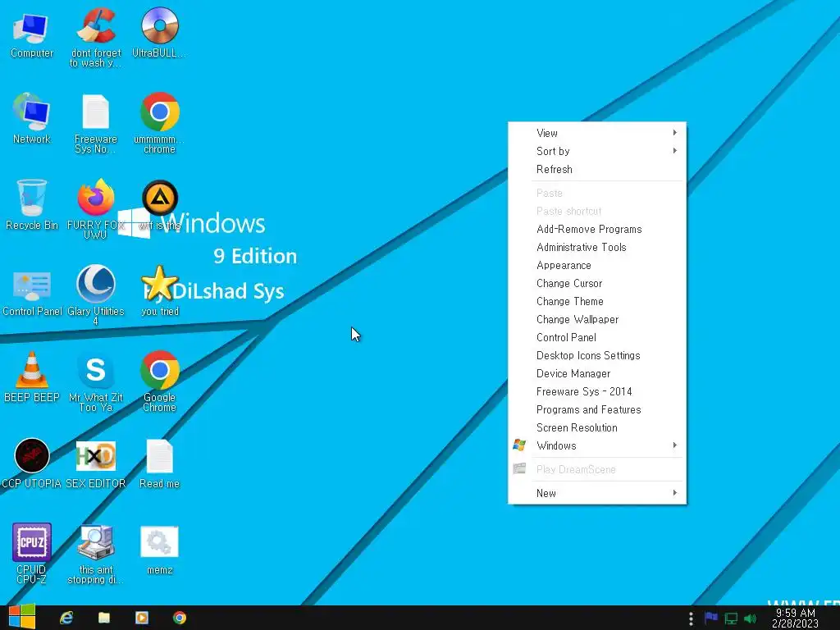Screen dimensions: 840x630
Task: Select the CCleaner 'dont forget to wash' icon
Action: point(96,38)
